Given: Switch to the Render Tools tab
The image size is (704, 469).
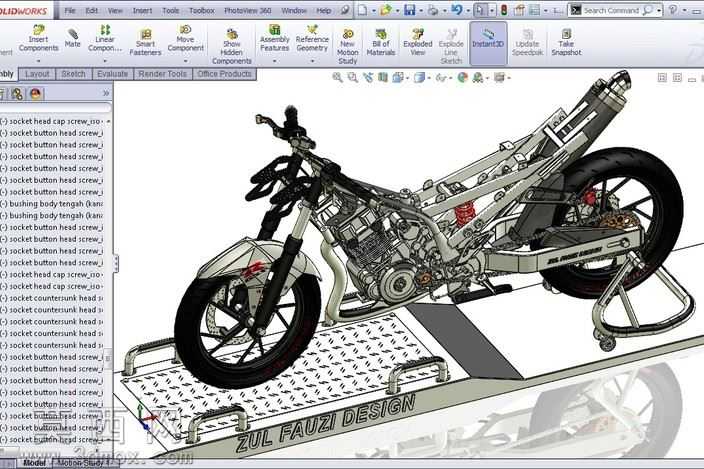Looking at the screenshot, I should click(x=163, y=74).
